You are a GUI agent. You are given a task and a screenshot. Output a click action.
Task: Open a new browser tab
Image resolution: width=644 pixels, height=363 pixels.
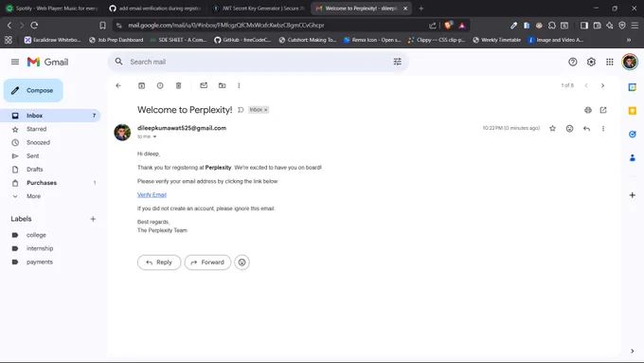[x=421, y=9]
